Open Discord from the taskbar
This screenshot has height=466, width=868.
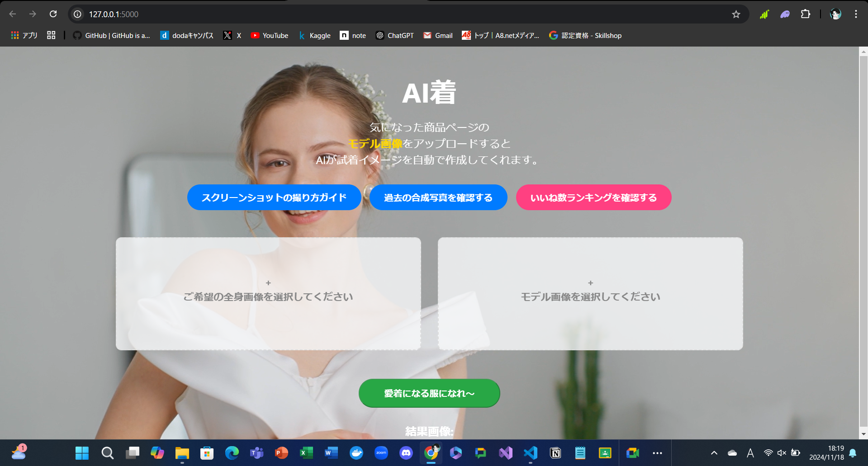[x=406, y=453]
